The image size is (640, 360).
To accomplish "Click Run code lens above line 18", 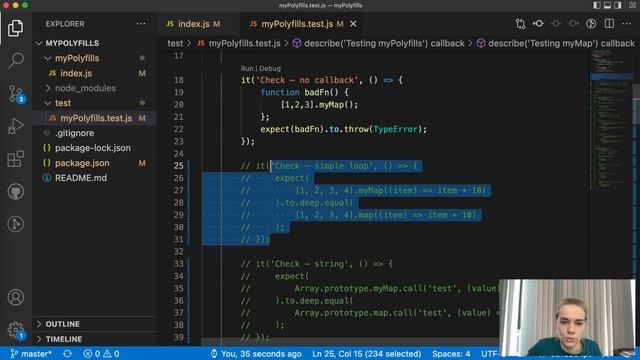I will 247,69.
